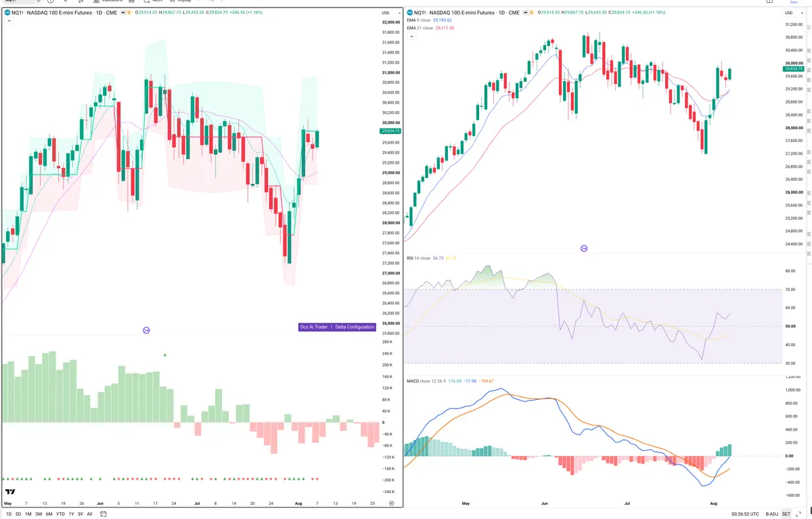Click the Ocs Ai Trader label
The image size is (812, 519).
(314, 327)
